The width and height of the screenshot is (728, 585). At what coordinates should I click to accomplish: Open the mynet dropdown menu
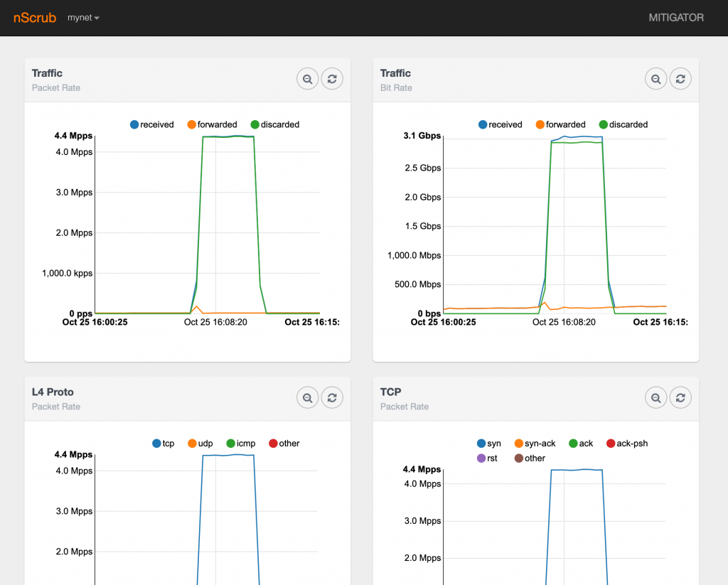point(83,18)
